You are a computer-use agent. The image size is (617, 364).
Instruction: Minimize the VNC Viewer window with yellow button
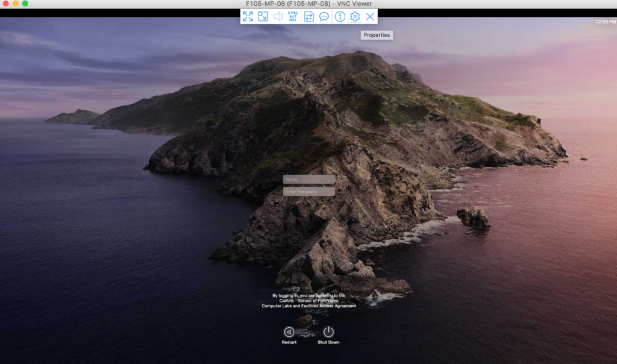15,4
